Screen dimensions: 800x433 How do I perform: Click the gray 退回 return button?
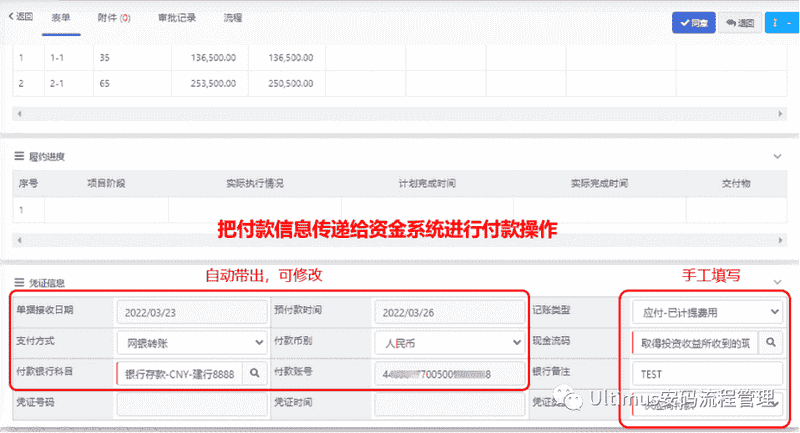click(x=740, y=22)
